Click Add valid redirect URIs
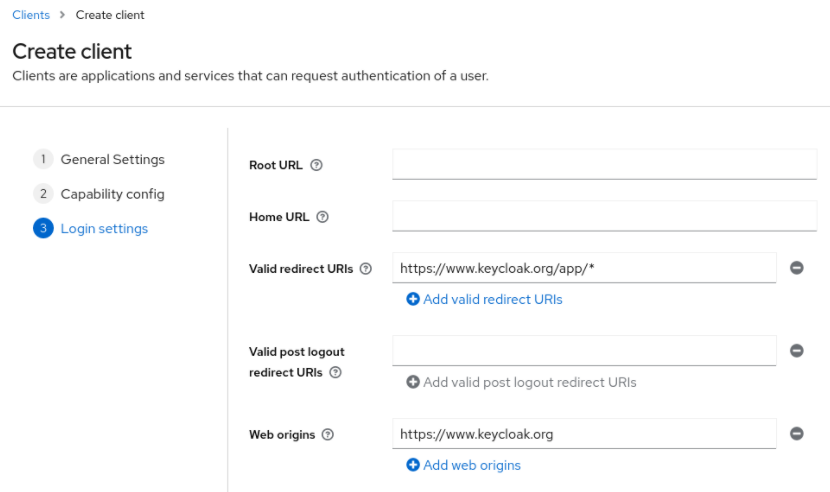Viewport: 830px width, 492px height. tap(484, 299)
